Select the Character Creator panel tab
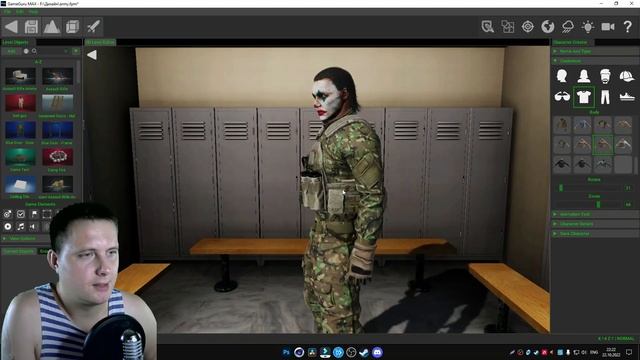640x360 pixels. pos(570,42)
